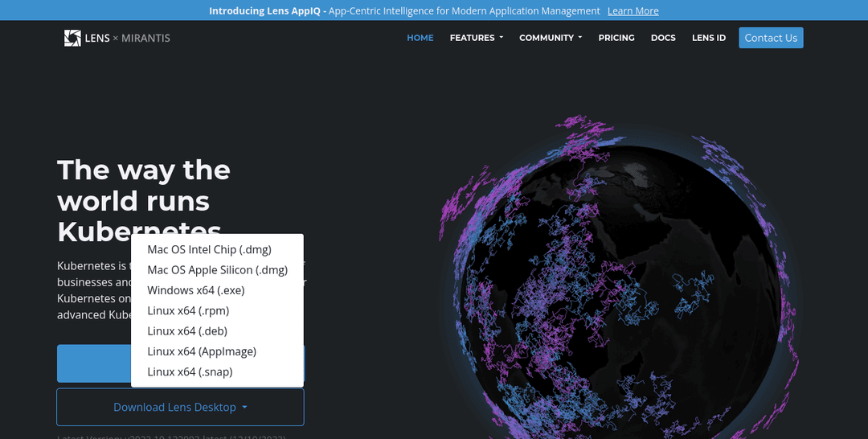
Task: Open the PRICING page
Action: tap(616, 38)
